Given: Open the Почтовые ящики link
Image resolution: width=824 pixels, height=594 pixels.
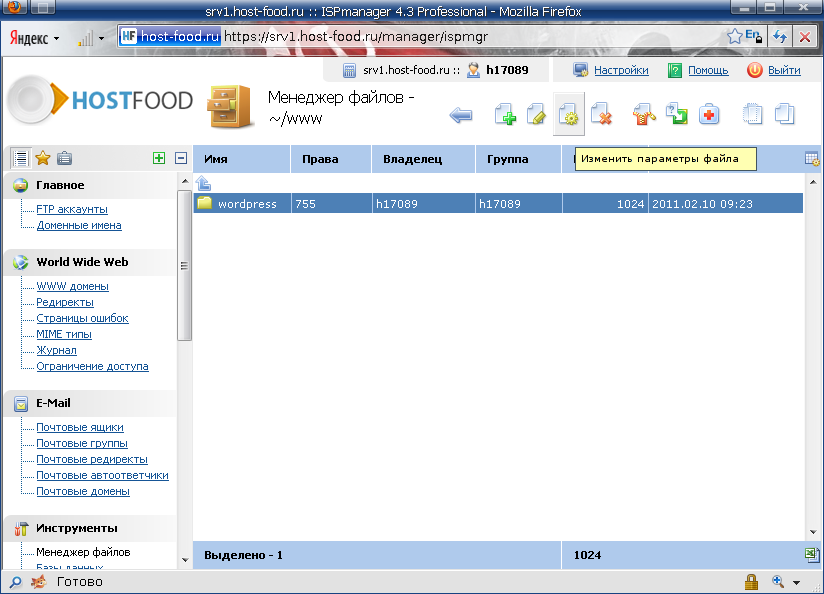Looking at the screenshot, I should coord(80,428).
